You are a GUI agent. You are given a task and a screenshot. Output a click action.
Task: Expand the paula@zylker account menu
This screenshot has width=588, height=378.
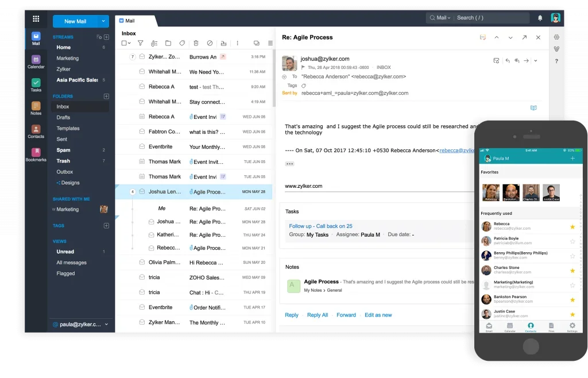(106, 324)
